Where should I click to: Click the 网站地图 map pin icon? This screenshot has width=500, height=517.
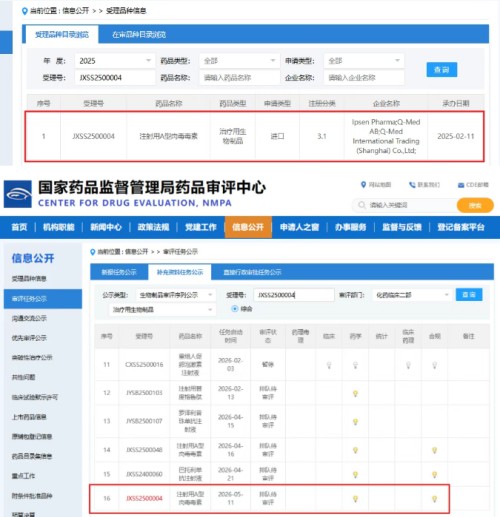pos(363,185)
